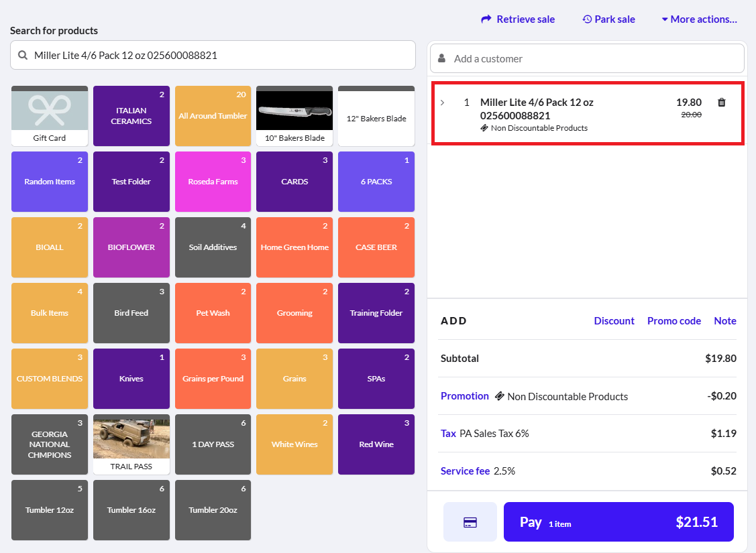Click the search magnifier icon
The height and width of the screenshot is (553, 756).
[23, 56]
